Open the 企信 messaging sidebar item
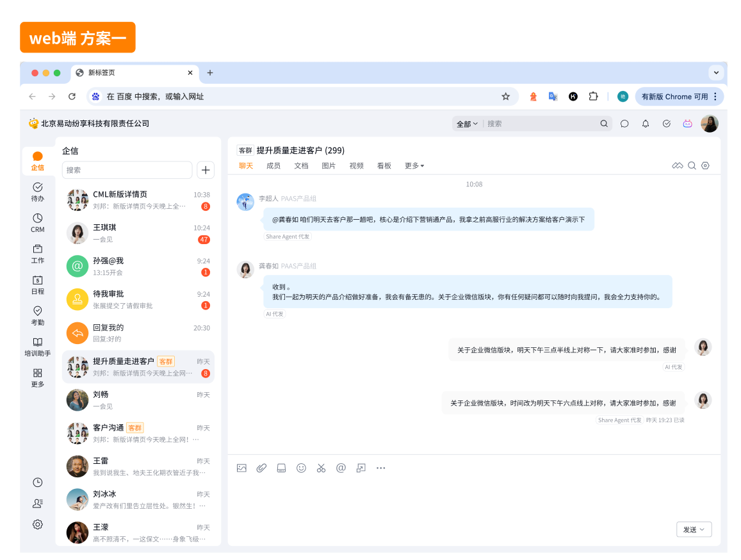 38,161
